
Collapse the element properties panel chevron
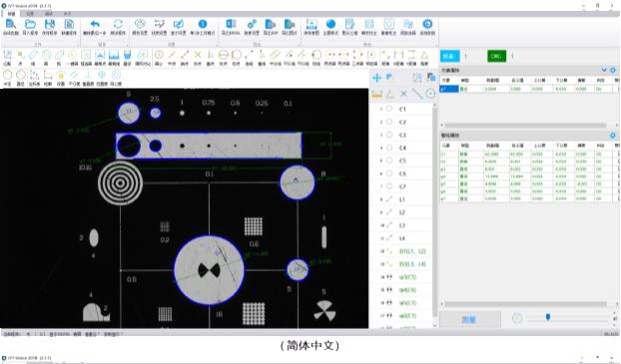[x=604, y=70]
